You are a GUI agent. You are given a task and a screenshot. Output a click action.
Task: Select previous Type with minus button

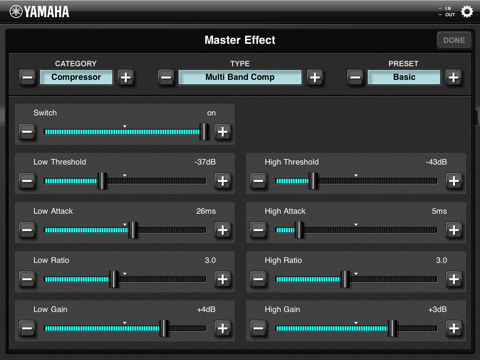[x=166, y=77]
